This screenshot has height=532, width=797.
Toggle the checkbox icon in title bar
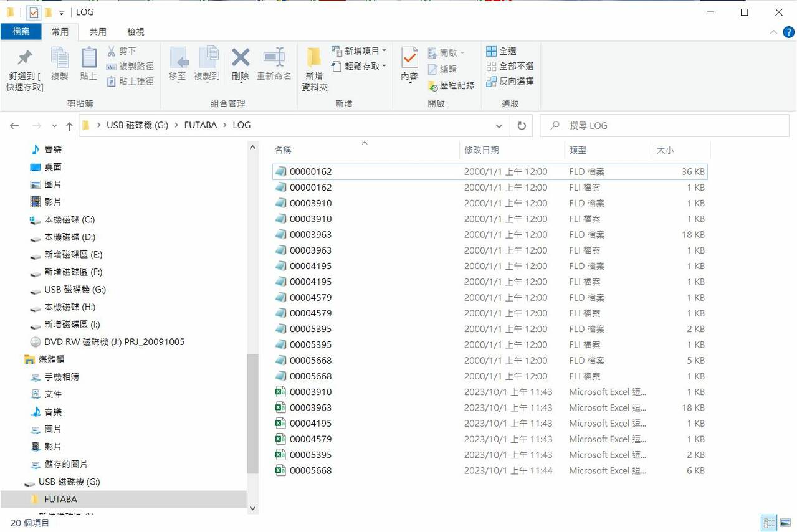point(34,12)
